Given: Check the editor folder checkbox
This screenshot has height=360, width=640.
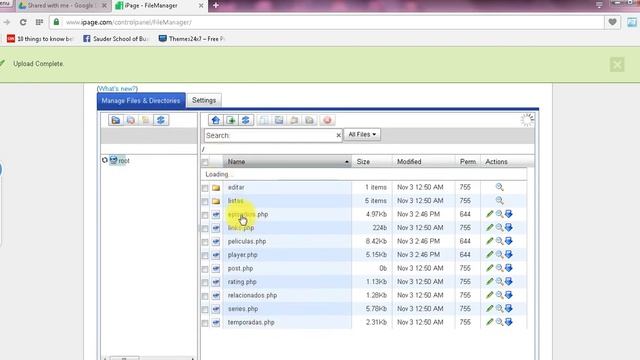Looking at the screenshot, I should click(205, 188).
